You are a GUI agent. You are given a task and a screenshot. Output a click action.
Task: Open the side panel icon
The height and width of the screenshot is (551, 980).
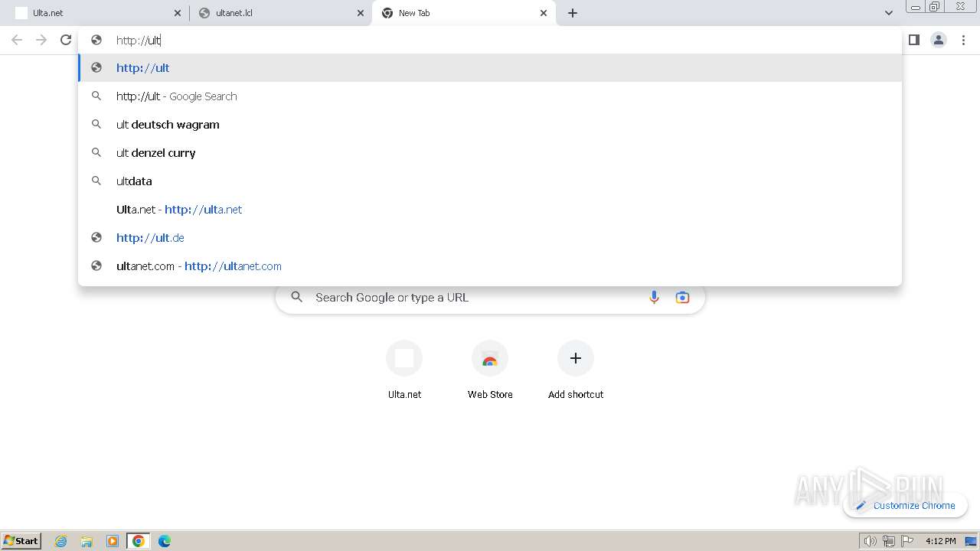click(914, 40)
